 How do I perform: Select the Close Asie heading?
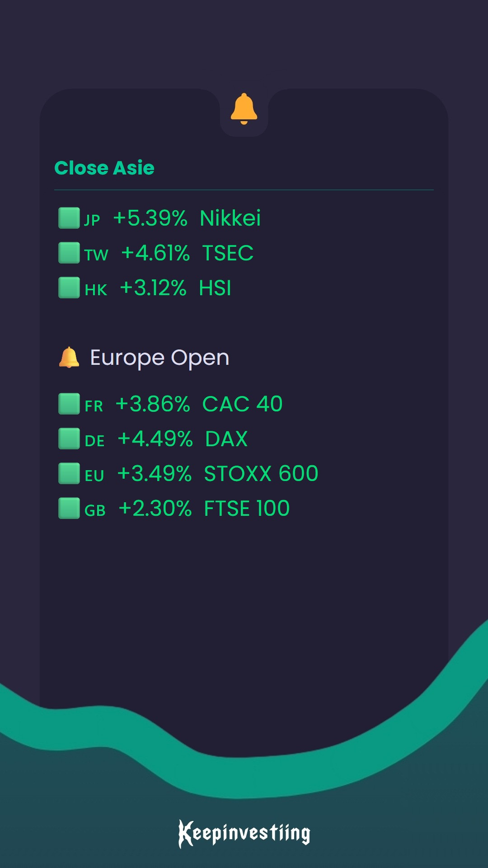tap(104, 168)
